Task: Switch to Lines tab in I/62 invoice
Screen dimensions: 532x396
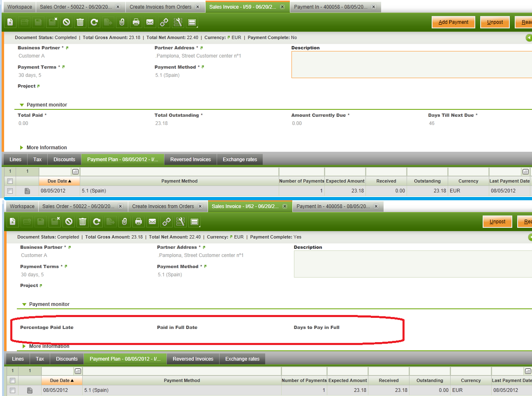Action: 18,359
